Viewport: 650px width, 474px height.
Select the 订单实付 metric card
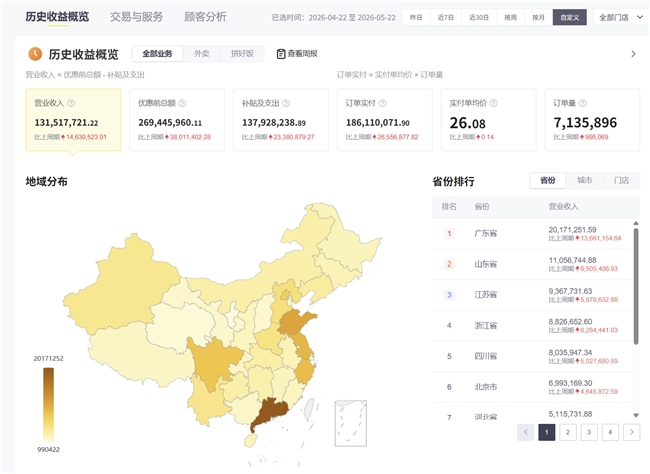click(385, 119)
